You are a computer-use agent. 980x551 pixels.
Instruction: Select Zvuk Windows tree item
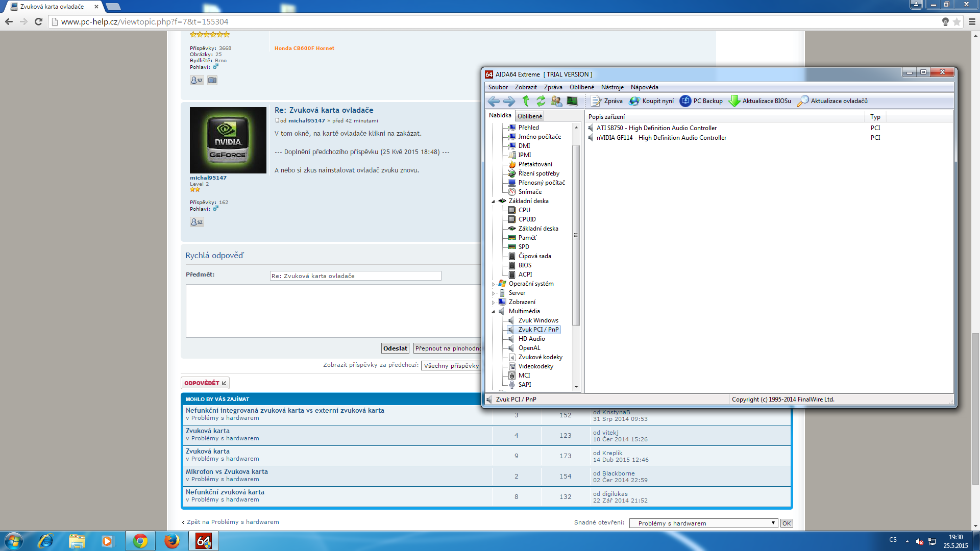538,320
